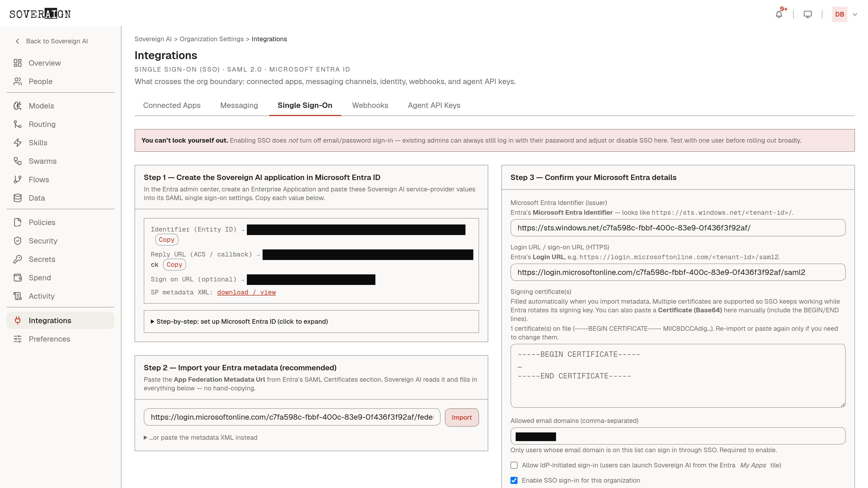Focus the Login URL input field
The width and height of the screenshot is (868, 488).
pos(678,272)
